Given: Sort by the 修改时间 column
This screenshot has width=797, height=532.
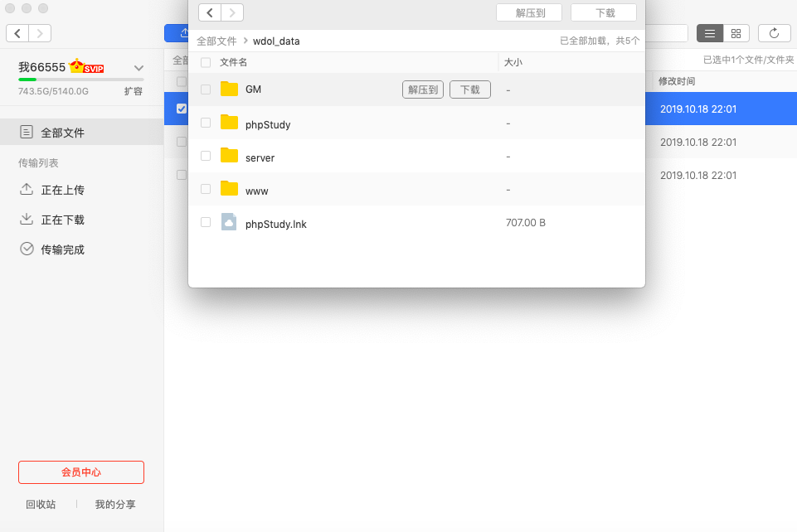Looking at the screenshot, I should point(677,81).
